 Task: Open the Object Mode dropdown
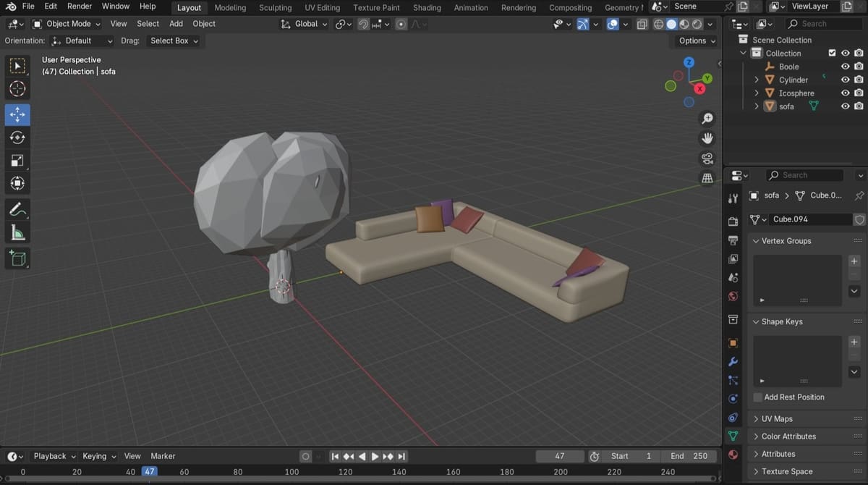67,24
